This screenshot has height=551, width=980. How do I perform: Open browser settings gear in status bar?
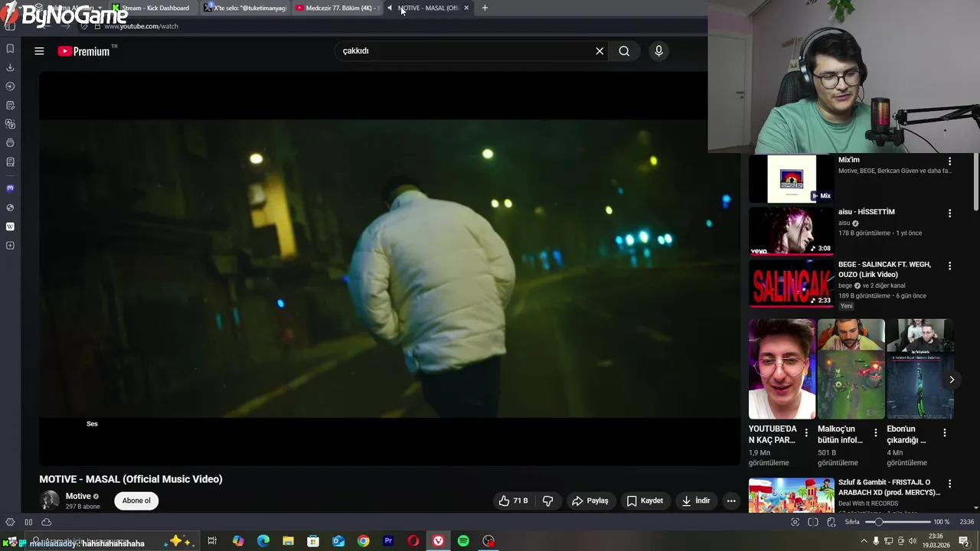10,522
